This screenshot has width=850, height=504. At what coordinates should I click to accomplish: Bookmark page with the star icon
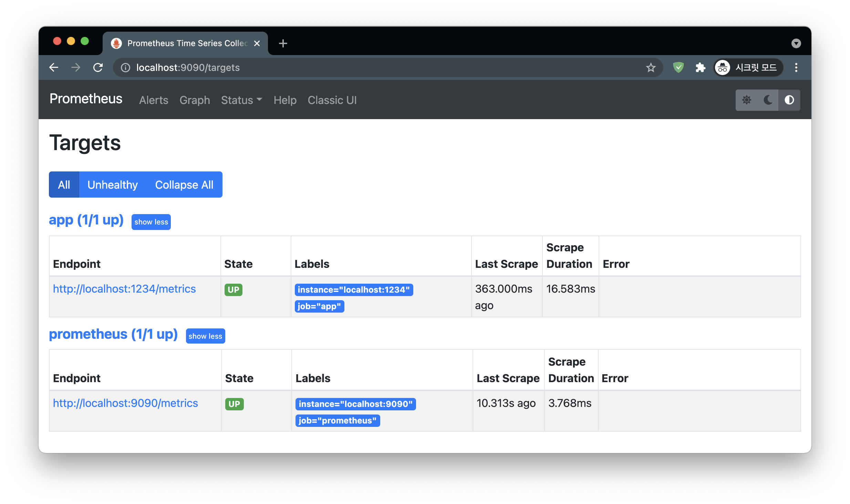point(651,67)
